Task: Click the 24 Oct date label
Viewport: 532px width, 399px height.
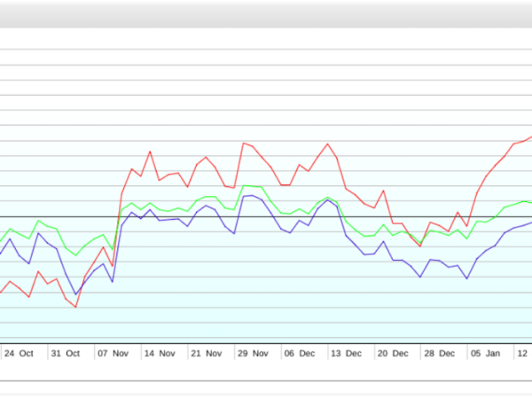Action: click(19, 353)
